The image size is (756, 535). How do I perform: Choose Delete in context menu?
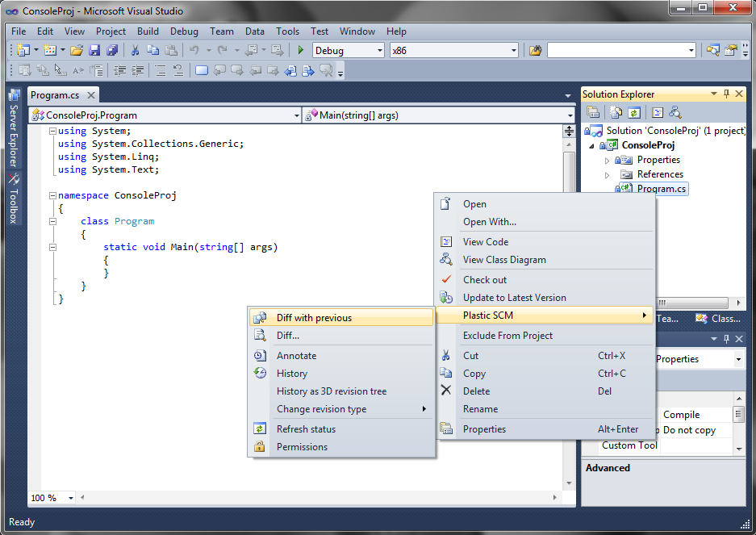pos(545,391)
